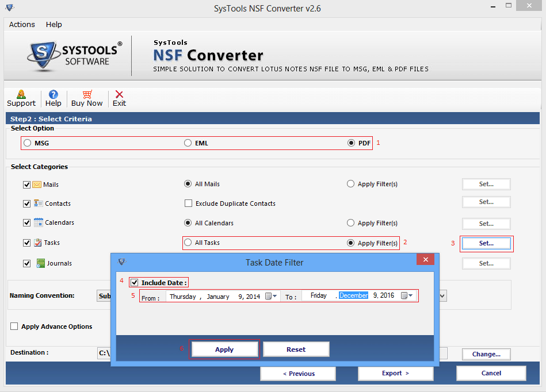Select the highlighted December month in To date
The image size is (546, 392).
click(353, 295)
